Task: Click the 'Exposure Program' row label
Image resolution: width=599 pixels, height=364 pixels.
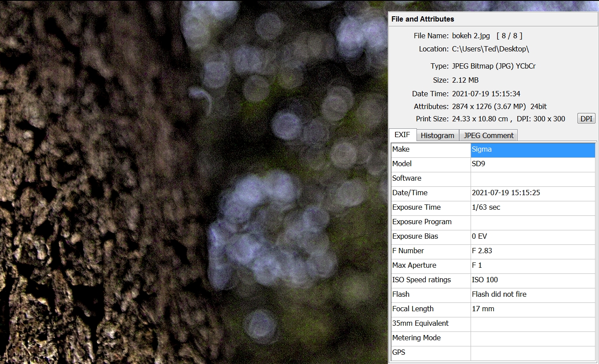Action: pos(431,222)
